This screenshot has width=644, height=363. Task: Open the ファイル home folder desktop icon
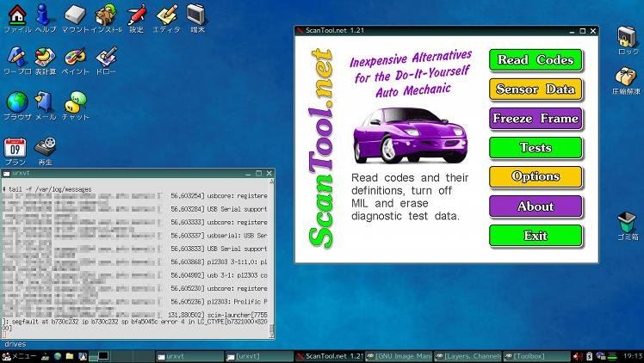pos(17,18)
